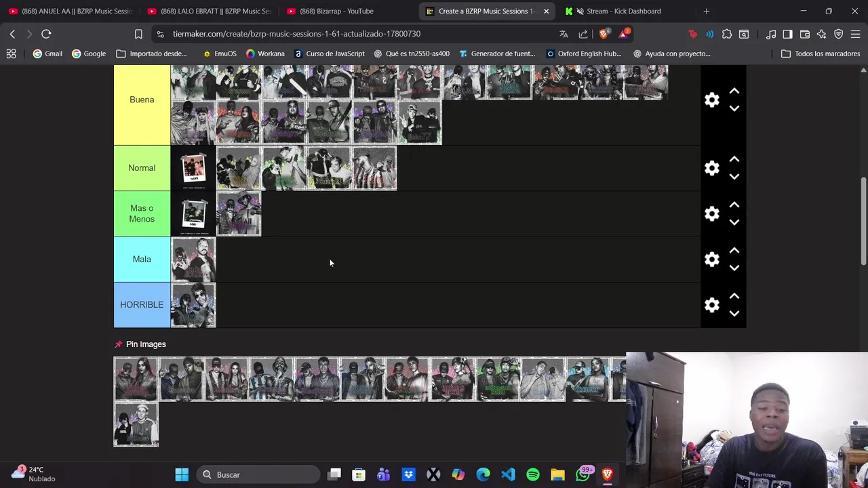The image size is (868, 488).
Task: Open Visual Studio Code from taskbar
Action: 508,474
